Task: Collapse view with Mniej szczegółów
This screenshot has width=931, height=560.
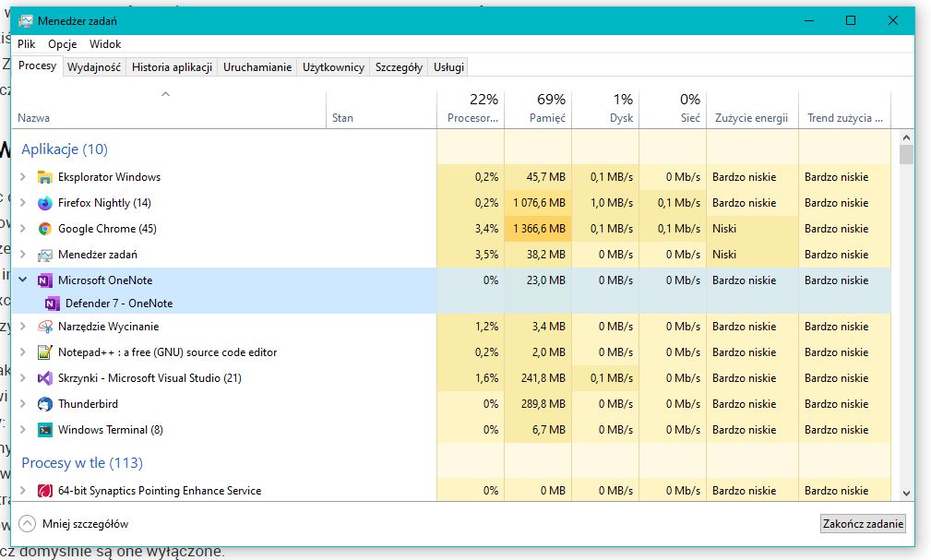Action: [75, 524]
